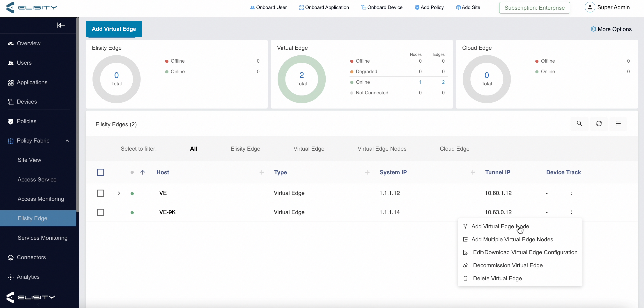The width and height of the screenshot is (644, 308).
Task: Click the Edit/Download Configuration icon
Action: (465, 252)
